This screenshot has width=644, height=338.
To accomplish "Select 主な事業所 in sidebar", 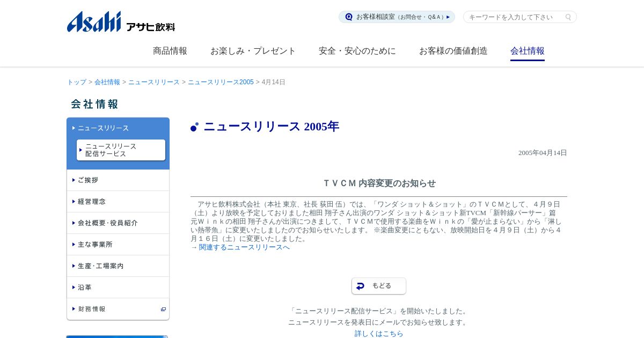I will pos(118,245).
